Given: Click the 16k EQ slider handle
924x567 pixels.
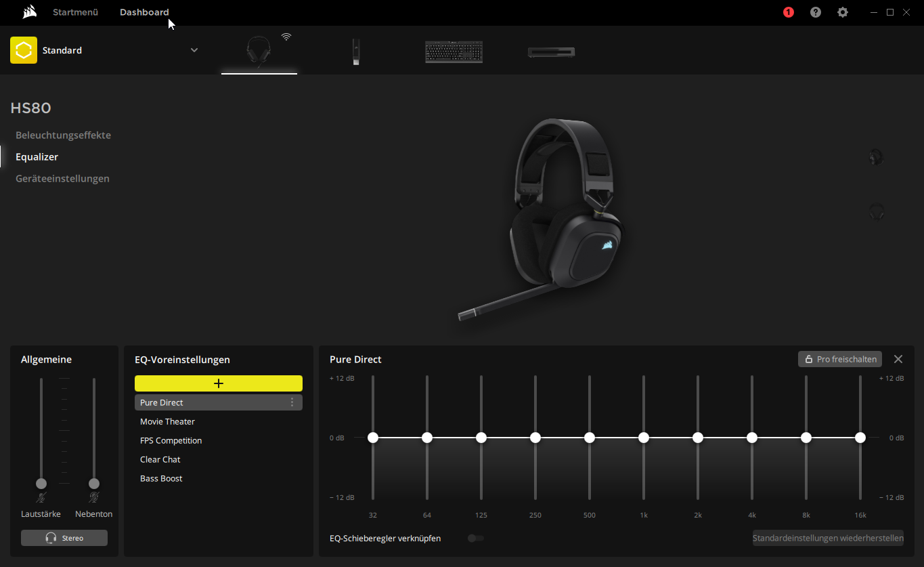Looking at the screenshot, I should [x=860, y=438].
